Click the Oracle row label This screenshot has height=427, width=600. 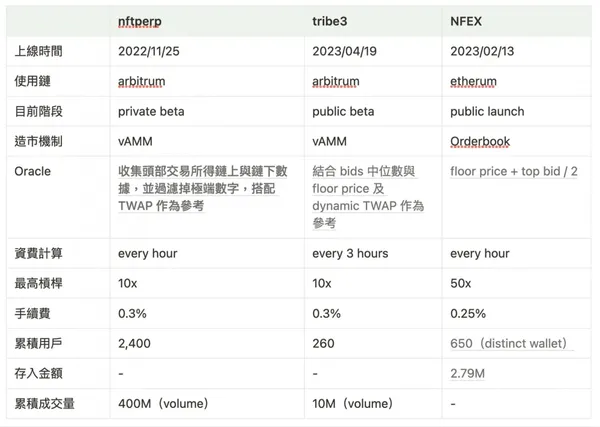[33, 171]
